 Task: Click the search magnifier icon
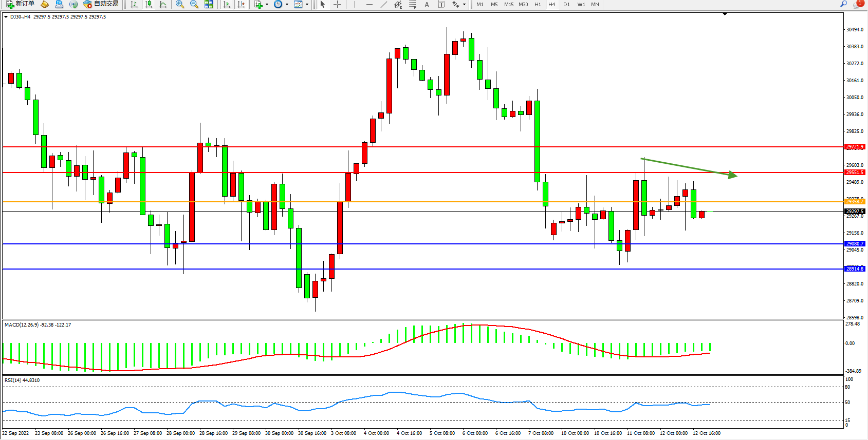click(x=843, y=4)
